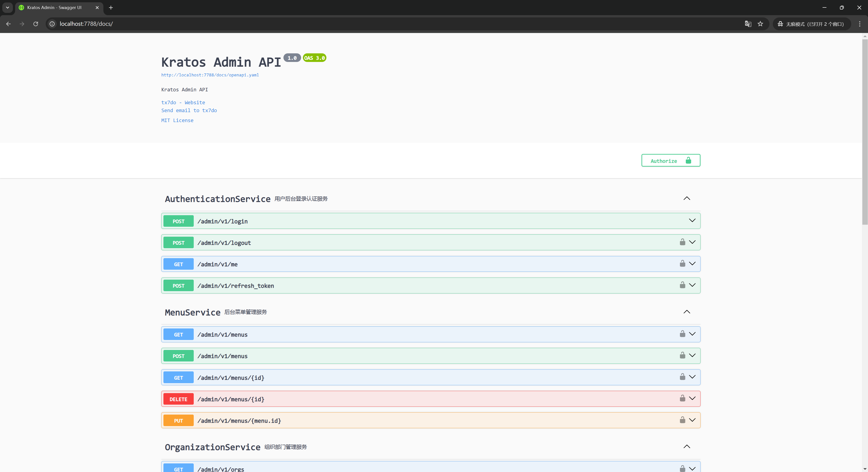Expand GET /admin/v1/menus/{id} chevron
This screenshot has width=868, height=472.
tap(692, 377)
